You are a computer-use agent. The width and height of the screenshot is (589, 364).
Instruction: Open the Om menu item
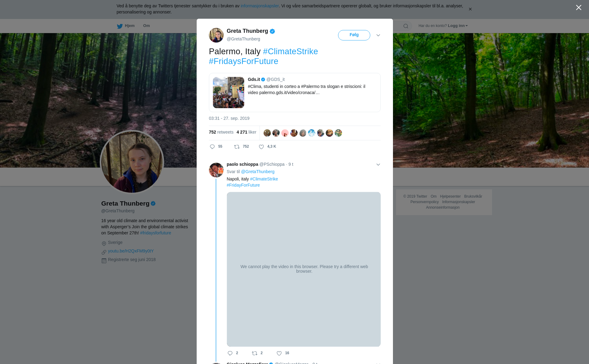pos(146,26)
